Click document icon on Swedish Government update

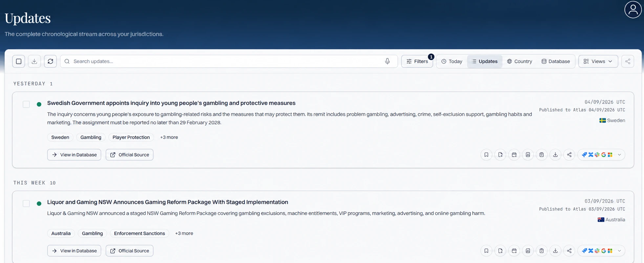tap(500, 155)
